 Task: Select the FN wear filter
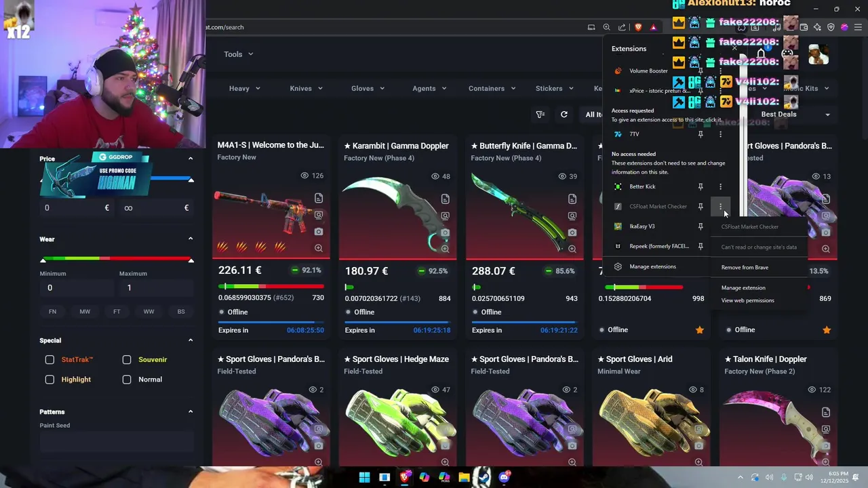(x=52, y=312)
